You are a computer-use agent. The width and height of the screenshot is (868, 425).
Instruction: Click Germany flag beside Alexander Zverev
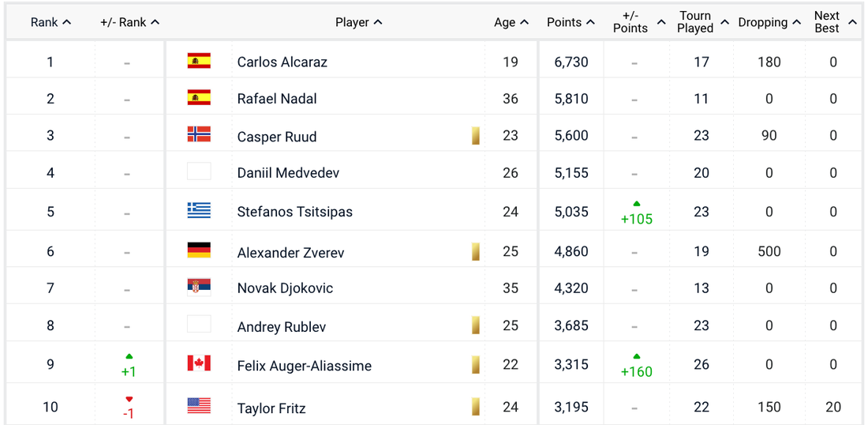(x=199, y=251)
